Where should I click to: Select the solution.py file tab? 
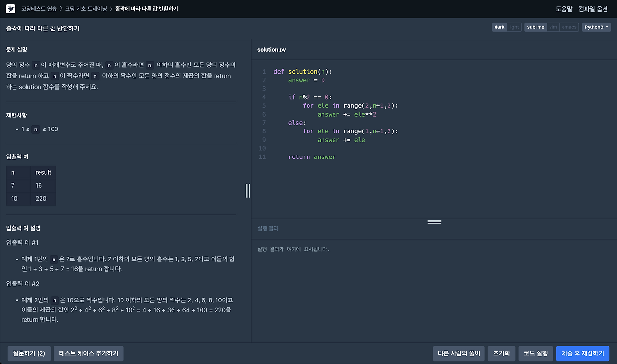[271, 49]
